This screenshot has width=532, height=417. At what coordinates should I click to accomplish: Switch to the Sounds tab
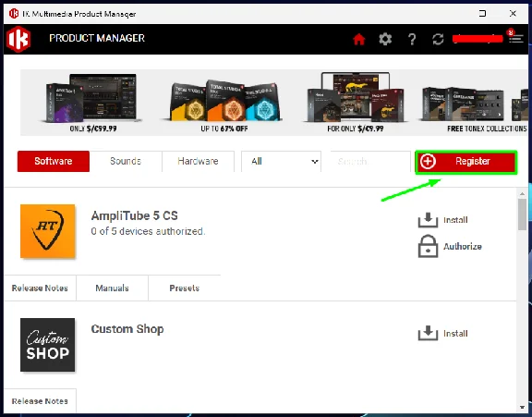point(126,161)
